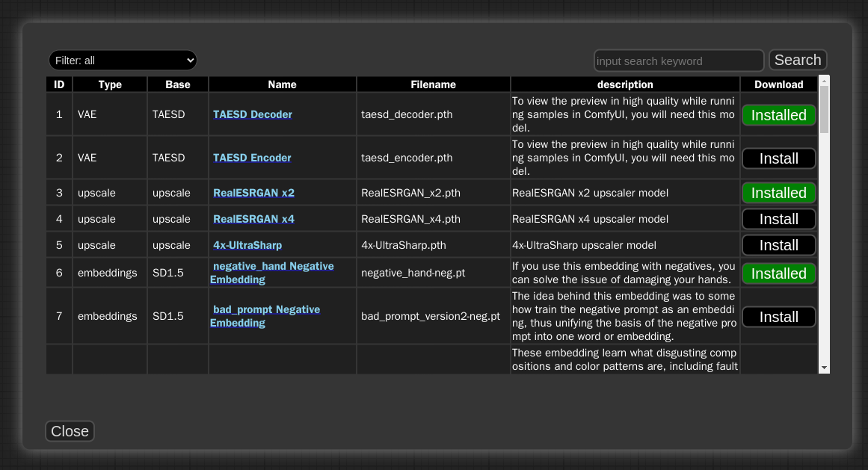The image size is (868, 470).
Task: Open the Filter dropdown
Action: [123, 60]
